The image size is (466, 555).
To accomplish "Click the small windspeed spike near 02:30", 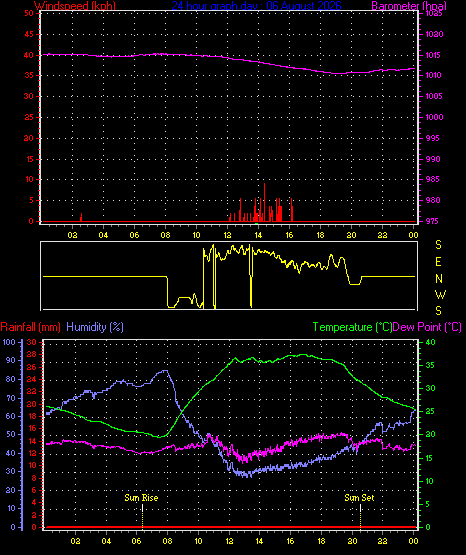I will pos(81,217).
